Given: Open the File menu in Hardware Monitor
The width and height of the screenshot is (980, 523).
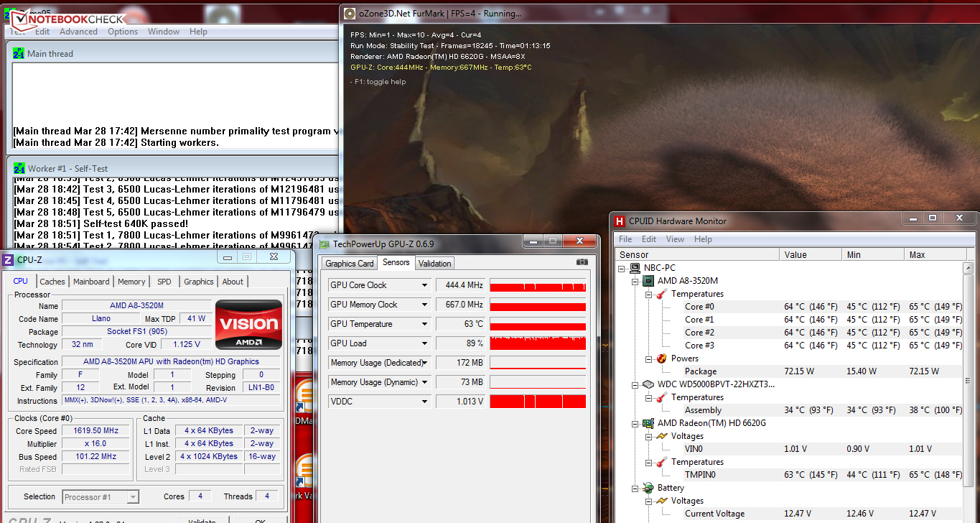Looking at the screenshot, I should (x=625, y=239).
